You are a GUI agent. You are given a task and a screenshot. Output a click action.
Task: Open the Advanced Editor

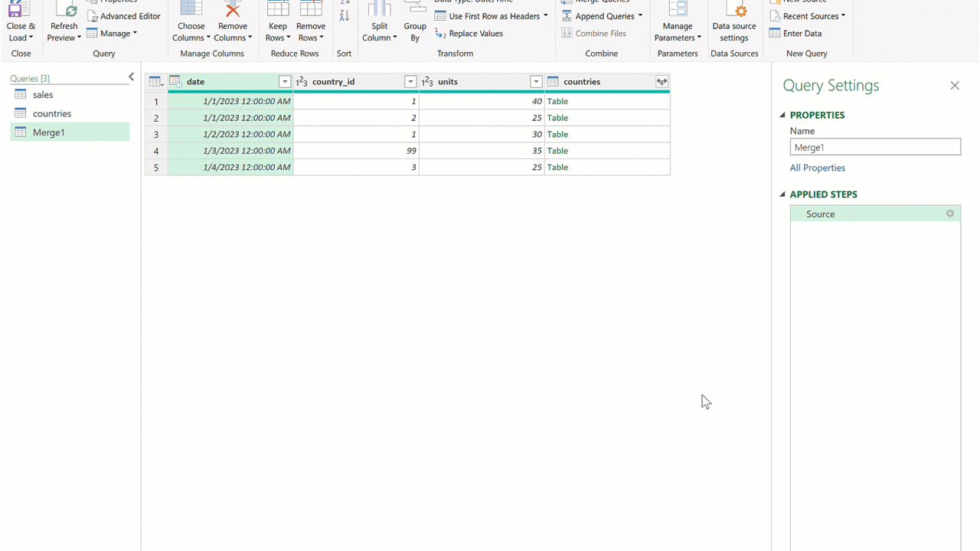click(x=123, y=16)
